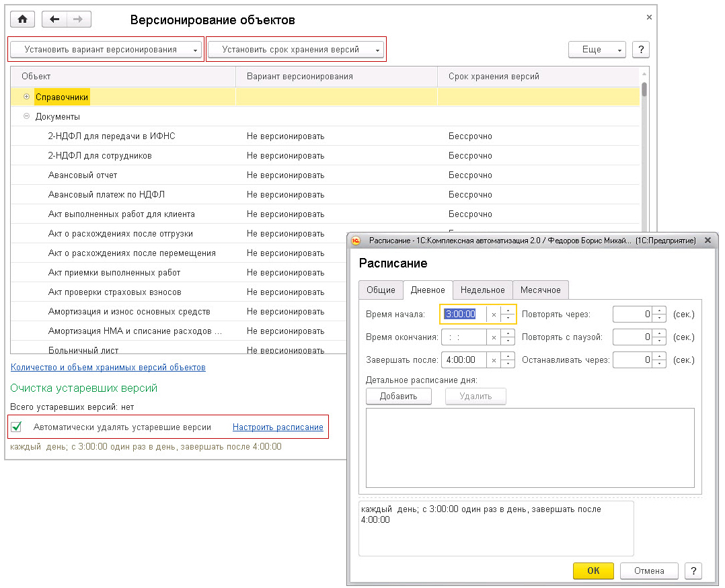Screen dimensions: 725x588
Task: Click the Объект column header
Action: pyautogui.click(x=123, y=76)
